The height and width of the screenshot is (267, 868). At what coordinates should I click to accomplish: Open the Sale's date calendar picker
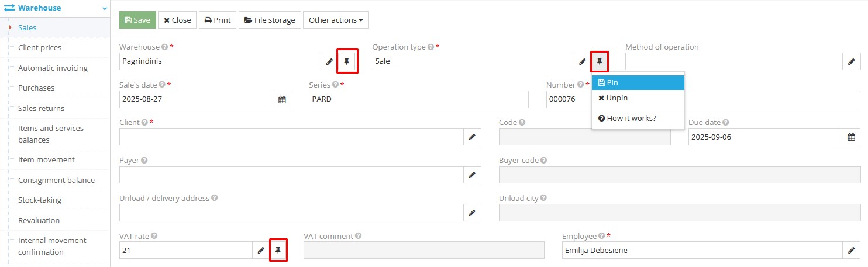click(282, 99)
